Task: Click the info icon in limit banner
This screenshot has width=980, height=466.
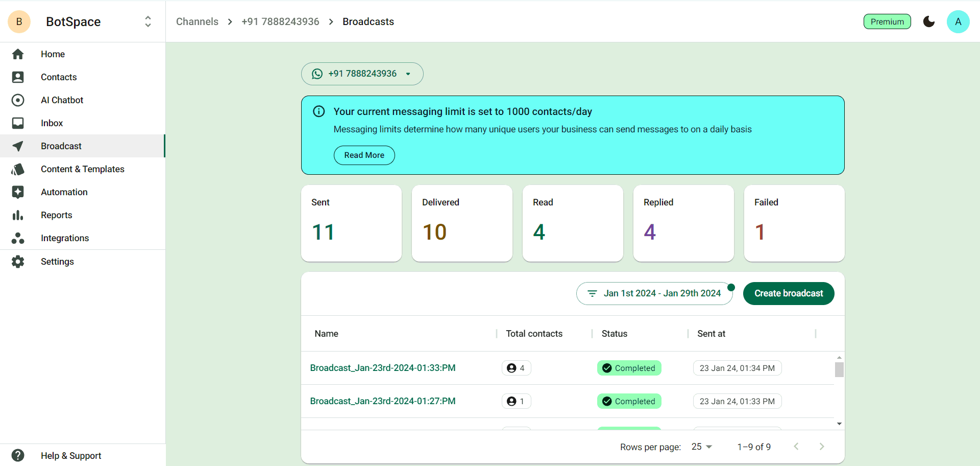Action: [319, 111]
